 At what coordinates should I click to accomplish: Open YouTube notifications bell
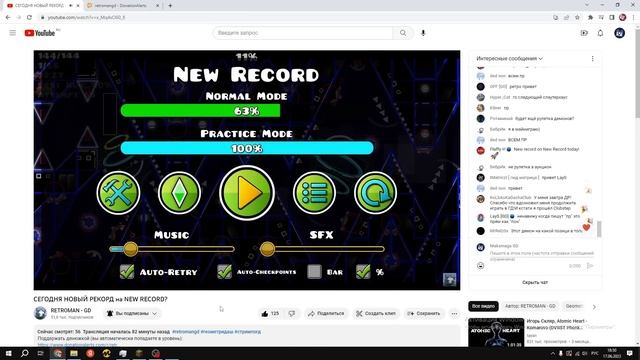click(x=600, y=33)
